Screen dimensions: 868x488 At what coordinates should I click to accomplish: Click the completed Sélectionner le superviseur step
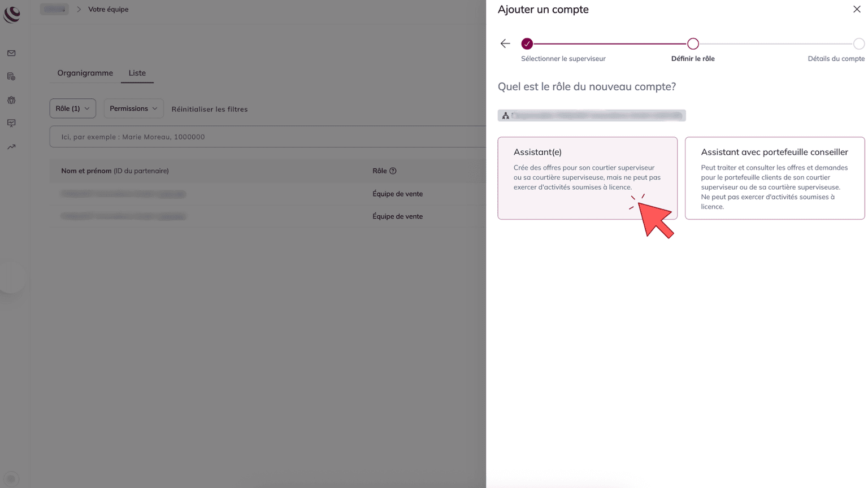[527, 43]
